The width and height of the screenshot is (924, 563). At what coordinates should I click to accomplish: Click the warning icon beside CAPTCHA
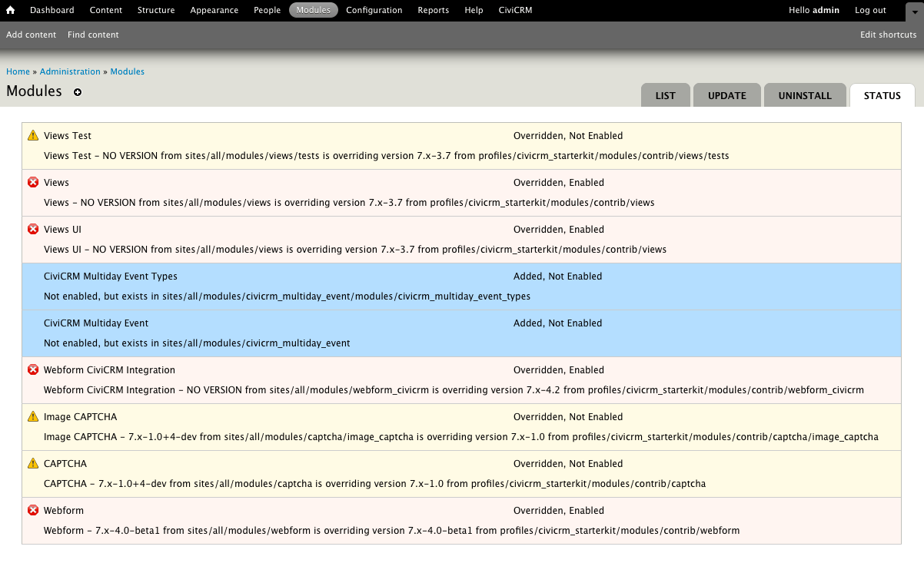pyautogui.click(x=32, y=463)
